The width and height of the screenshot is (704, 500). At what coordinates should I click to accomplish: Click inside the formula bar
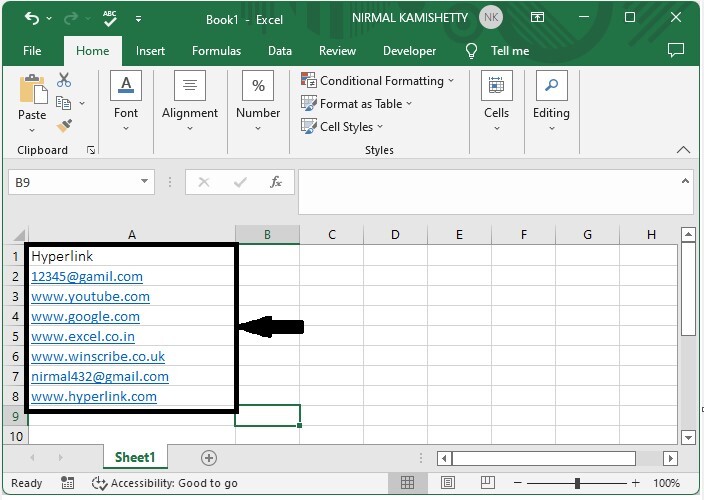489,192
